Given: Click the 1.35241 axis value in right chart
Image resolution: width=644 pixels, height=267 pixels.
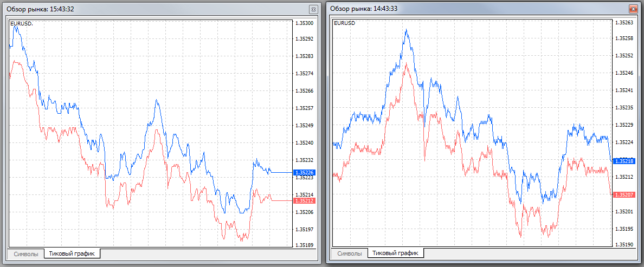Looking at the screenshot, I should 623,90.
